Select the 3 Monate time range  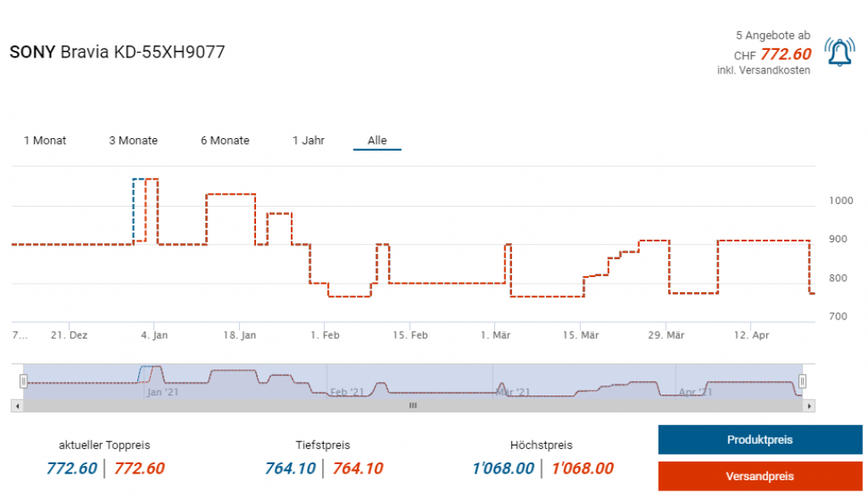[x=133, y=141]
